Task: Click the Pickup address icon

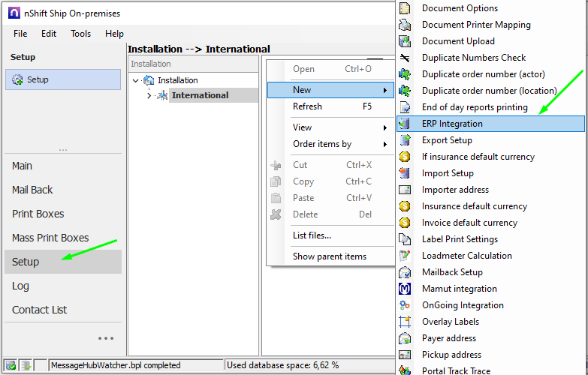Action: [x=405, y=355]
